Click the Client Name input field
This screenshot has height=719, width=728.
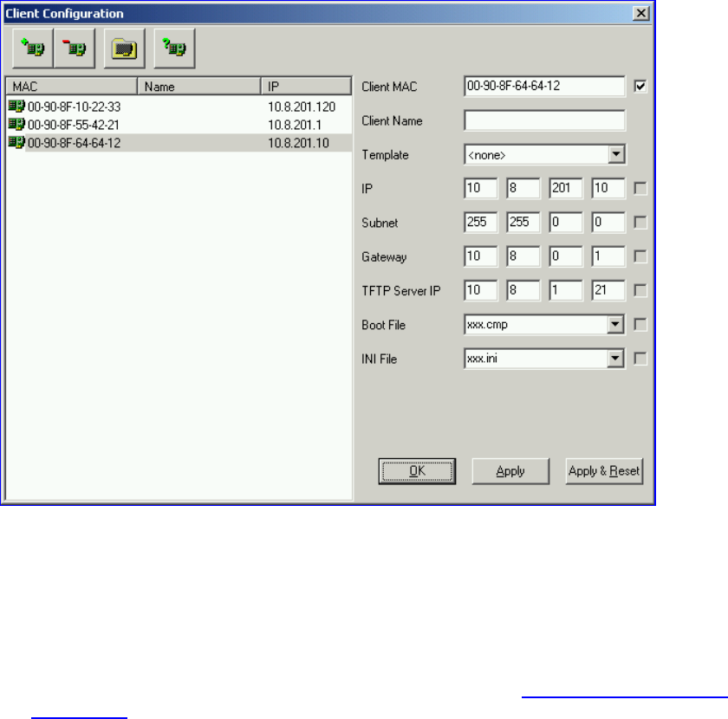[x=544, y=120]
